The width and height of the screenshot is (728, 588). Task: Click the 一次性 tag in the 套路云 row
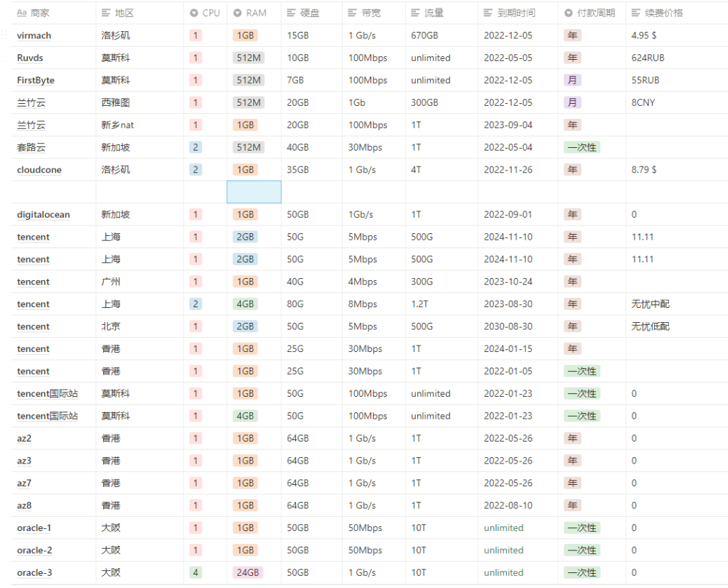(582, 148)
